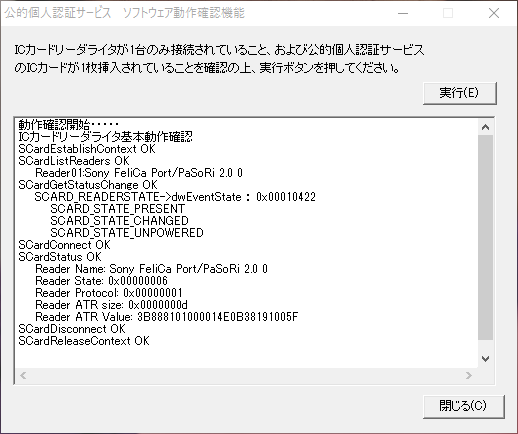Minimize the dialog window

pyautogui.click(x=403, y=13)
